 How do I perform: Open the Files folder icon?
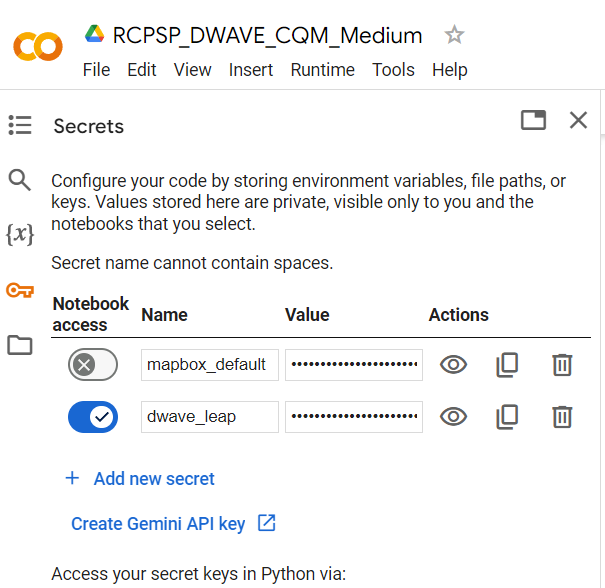[20, 346]
